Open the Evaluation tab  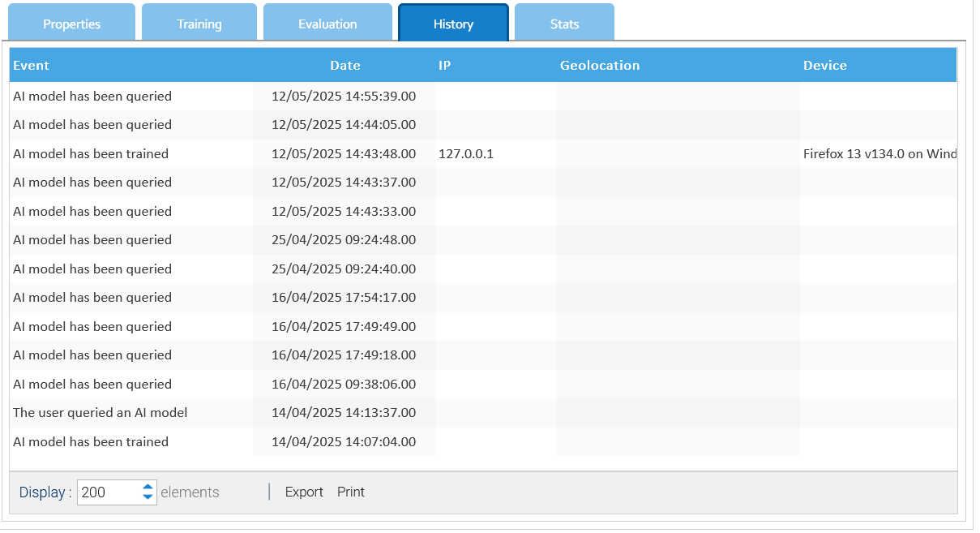(327, 23)
